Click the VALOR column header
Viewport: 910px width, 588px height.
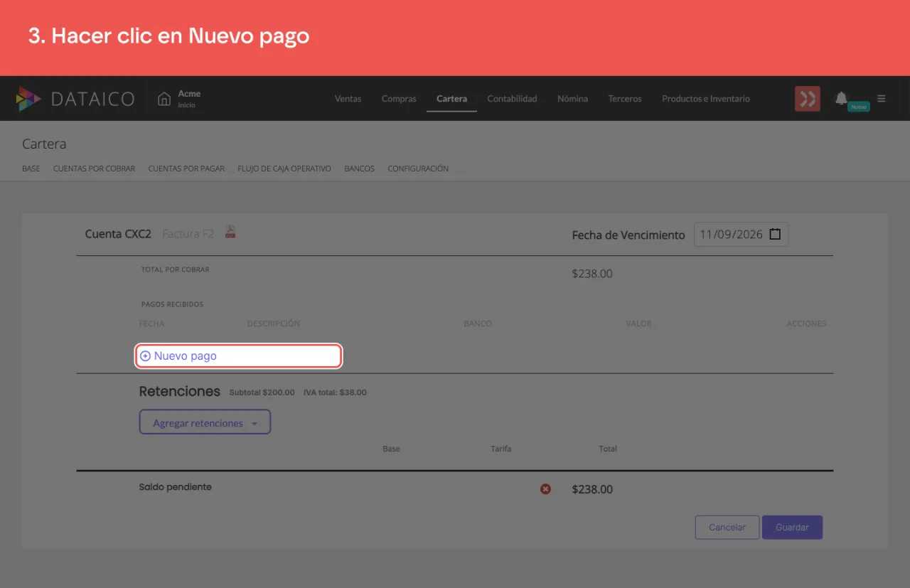tap(639, 324)
